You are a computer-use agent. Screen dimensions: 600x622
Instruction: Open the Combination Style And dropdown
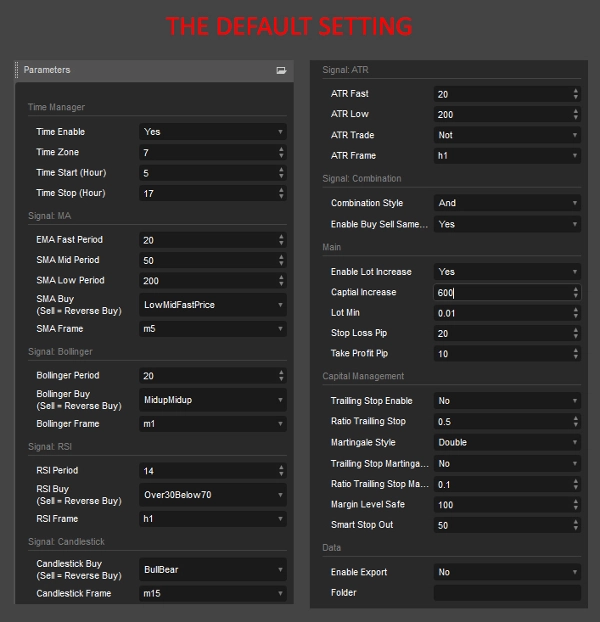tap(506, 203)
